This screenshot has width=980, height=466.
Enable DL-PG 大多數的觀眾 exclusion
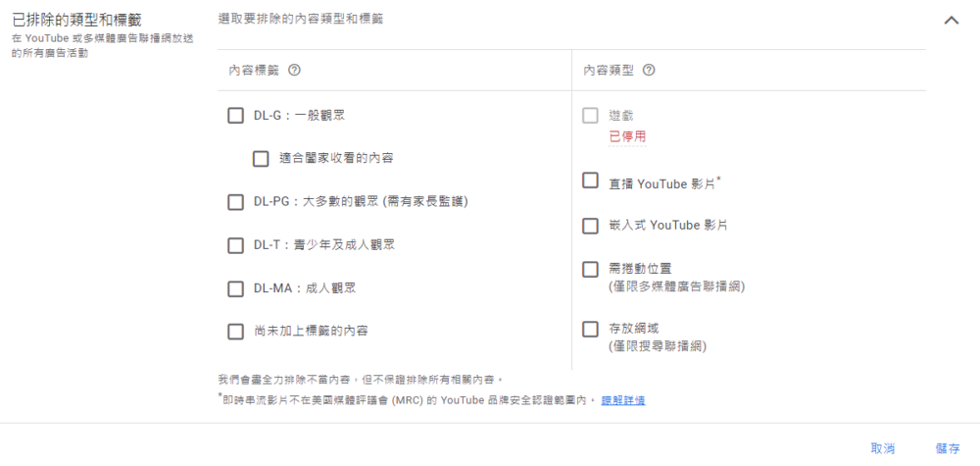coord(235,202)
